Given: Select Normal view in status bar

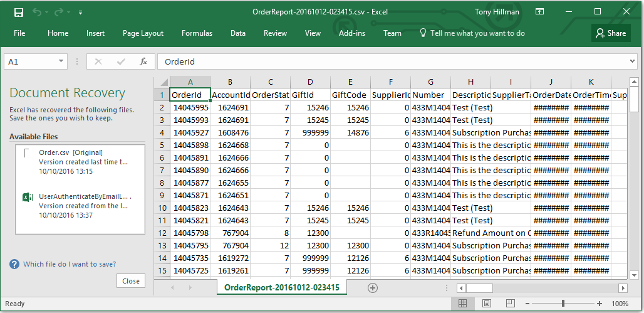Looking at the screenshot, I should [x=462, y=304].
